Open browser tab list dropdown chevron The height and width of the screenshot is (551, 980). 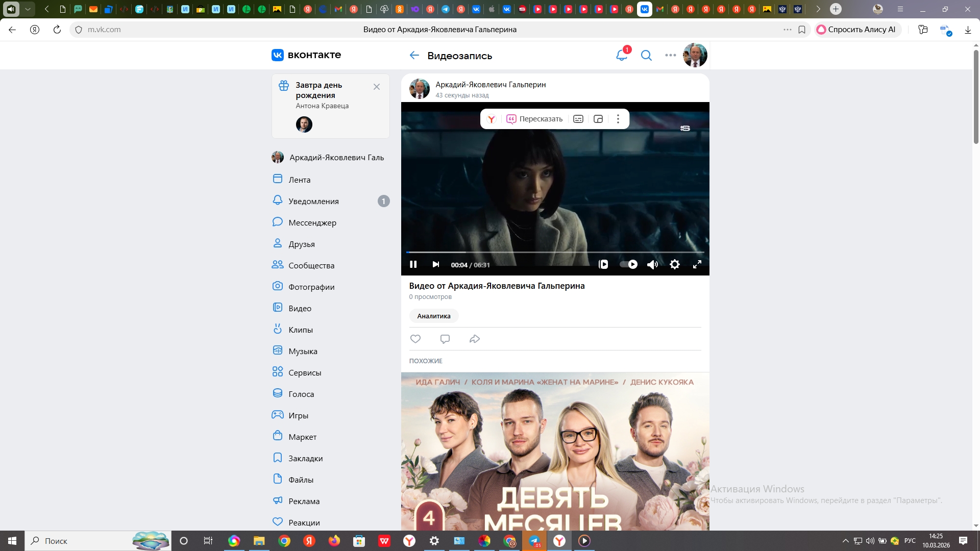pos(28,9)
